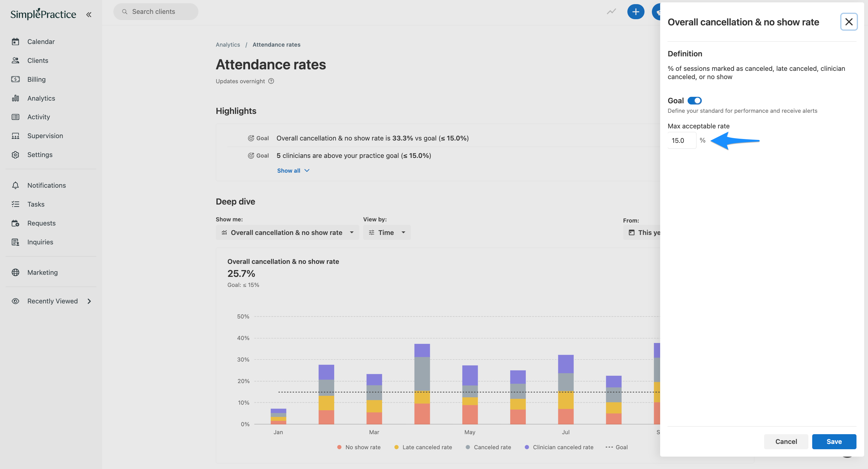Image resolution: width=868 pixels, height=469 pixels.
Task: Click the Clients people icon
Action: (15, 60)
